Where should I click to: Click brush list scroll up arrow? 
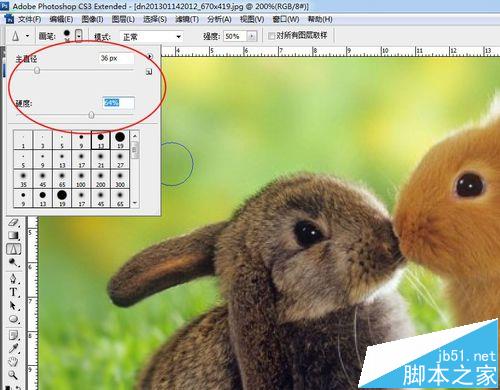pyautogui.click(x=135, y=135)
